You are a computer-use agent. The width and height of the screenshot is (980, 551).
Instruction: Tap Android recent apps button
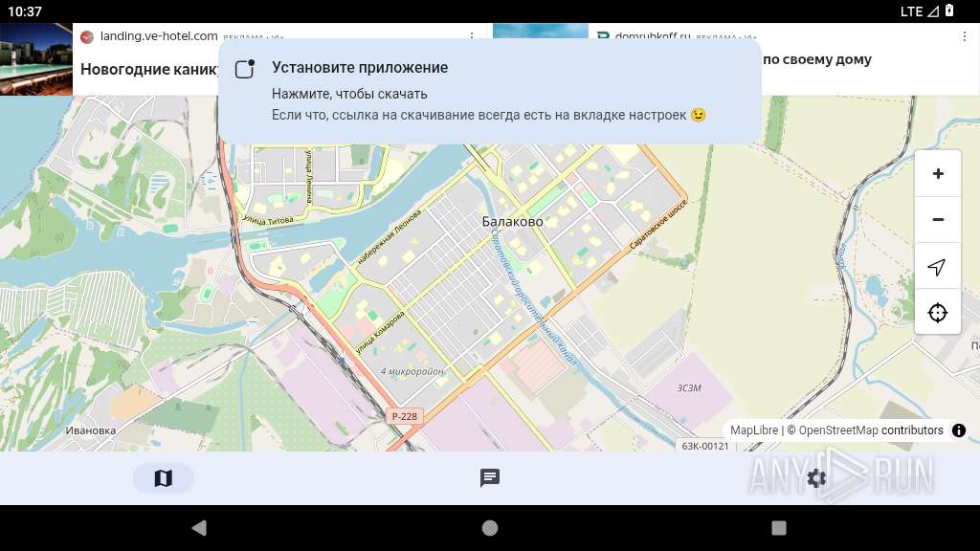coord(779,528)
